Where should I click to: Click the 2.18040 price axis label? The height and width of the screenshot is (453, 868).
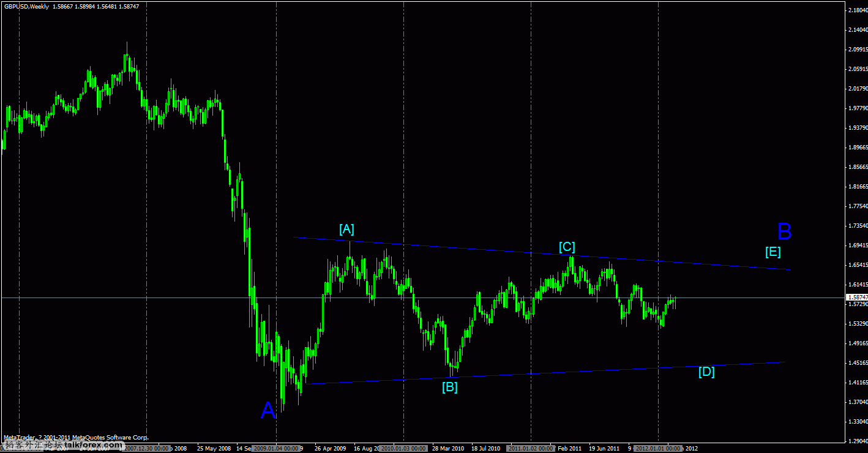[858, 10]
